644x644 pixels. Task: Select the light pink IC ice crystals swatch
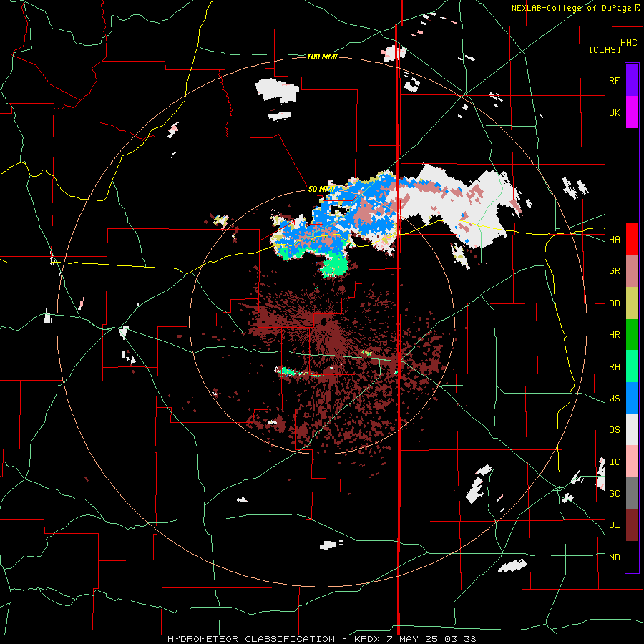coord(632,462)
